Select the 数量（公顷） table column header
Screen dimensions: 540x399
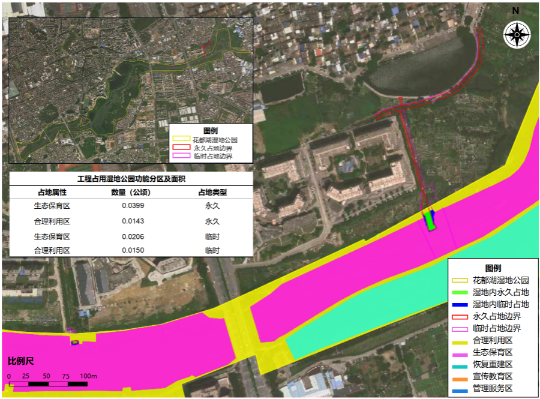(131, 192)
